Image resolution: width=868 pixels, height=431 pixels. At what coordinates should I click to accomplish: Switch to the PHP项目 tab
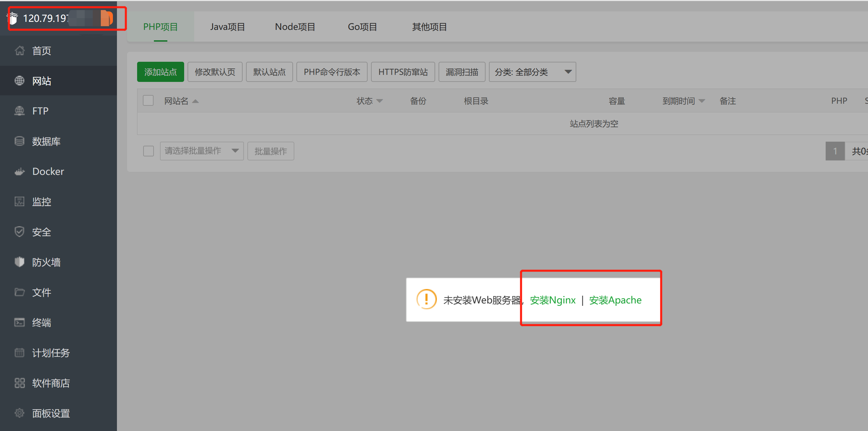(x=160, y=27)
